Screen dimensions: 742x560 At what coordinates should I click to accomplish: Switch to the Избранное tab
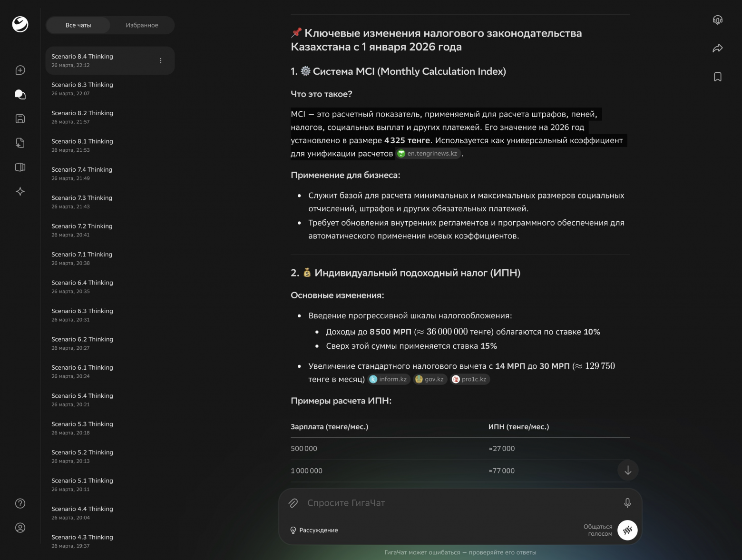[141, 25]
